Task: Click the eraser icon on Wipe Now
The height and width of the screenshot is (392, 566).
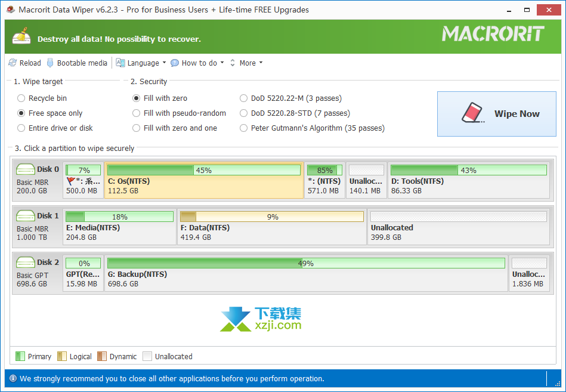Action: [x=473, y=113]
